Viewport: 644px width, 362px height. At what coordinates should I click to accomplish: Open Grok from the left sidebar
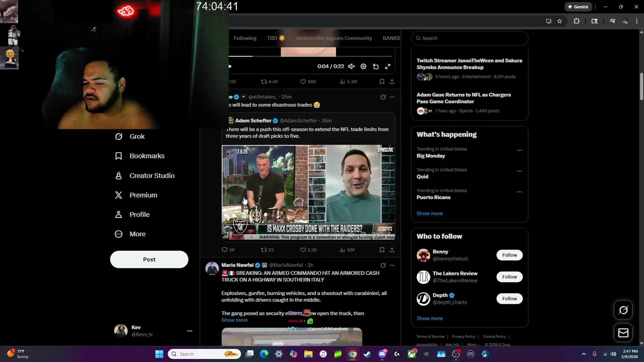(x=130, y=136)
